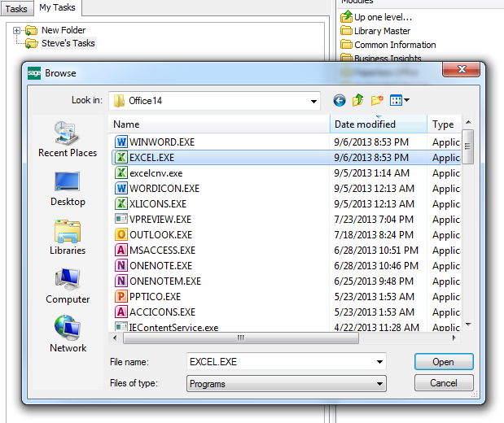Select the MSACCESS.EXE file icon

pyautogui.click(x=121, y=250)
